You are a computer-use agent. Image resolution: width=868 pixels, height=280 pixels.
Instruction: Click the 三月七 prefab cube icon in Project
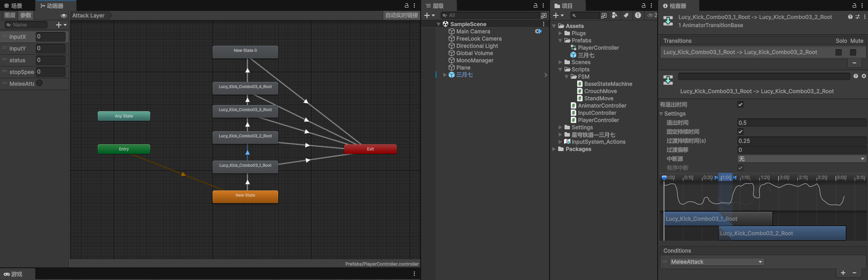click(574, 55)
